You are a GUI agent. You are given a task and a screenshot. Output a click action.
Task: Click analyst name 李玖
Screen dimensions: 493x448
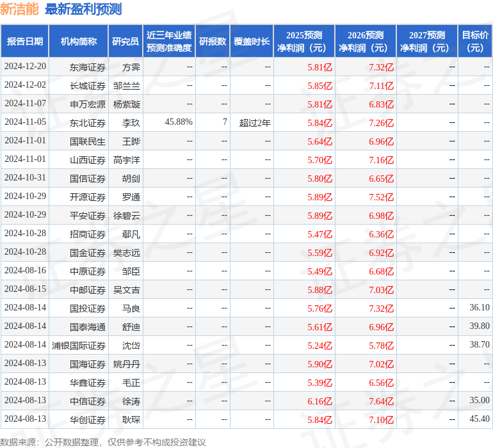tap(131, 123)
